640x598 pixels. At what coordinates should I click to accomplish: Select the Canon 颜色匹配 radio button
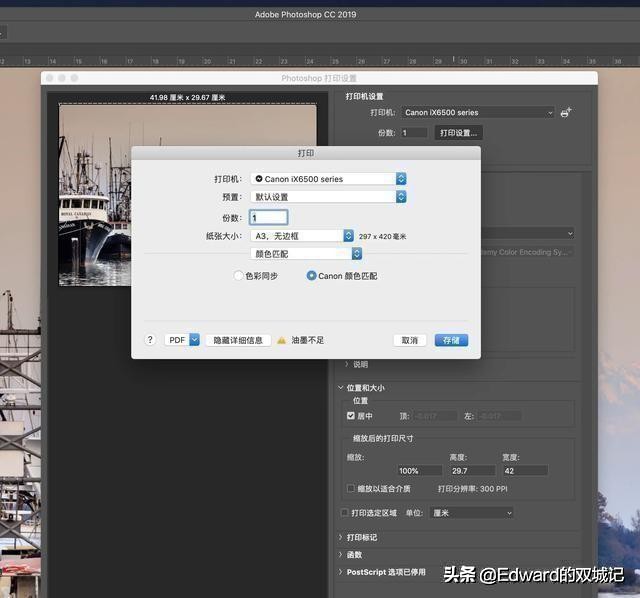[x=312, y=275]
